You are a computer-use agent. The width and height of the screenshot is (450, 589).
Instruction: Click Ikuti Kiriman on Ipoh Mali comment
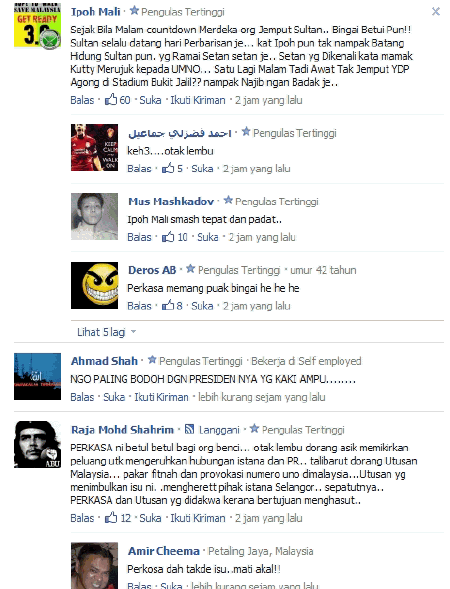pos(198,100)
